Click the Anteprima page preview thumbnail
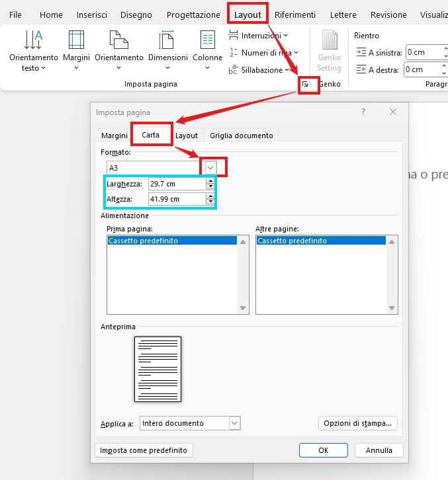Screen dimensions: 448x480 tap(157, 369)
